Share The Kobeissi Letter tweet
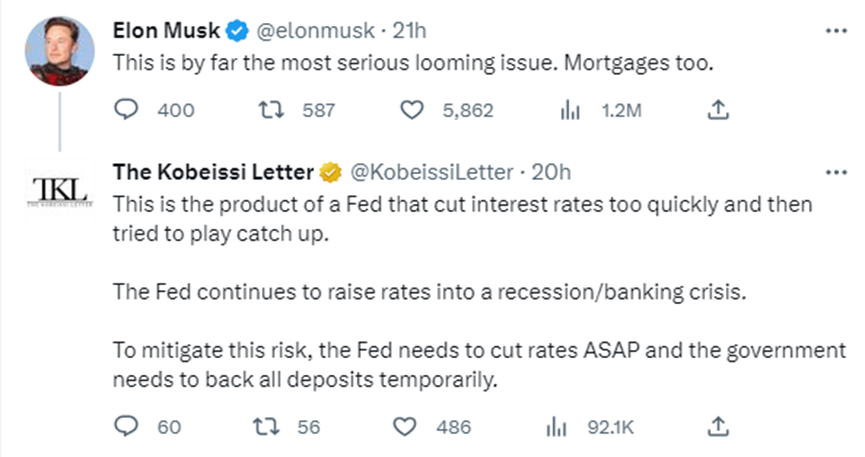Viewport: 865px width, 457px height. pos(716,427)
